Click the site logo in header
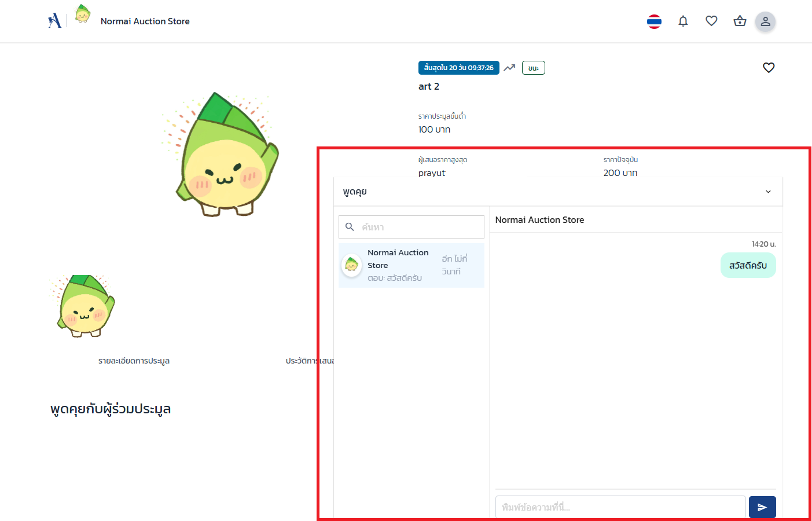Image resolution: width=812 pixels, height=521 pixels. (54, 21)
